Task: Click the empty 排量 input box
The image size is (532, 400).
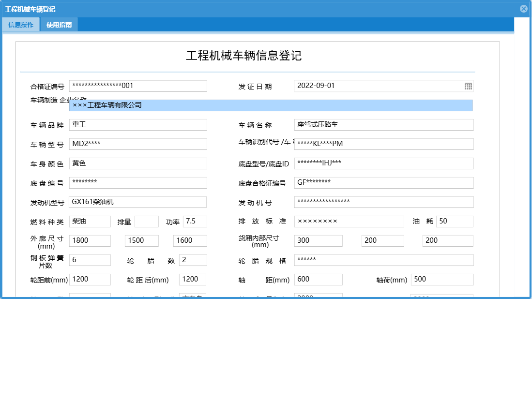Action: pyautogui.click(x=147, y=221)
